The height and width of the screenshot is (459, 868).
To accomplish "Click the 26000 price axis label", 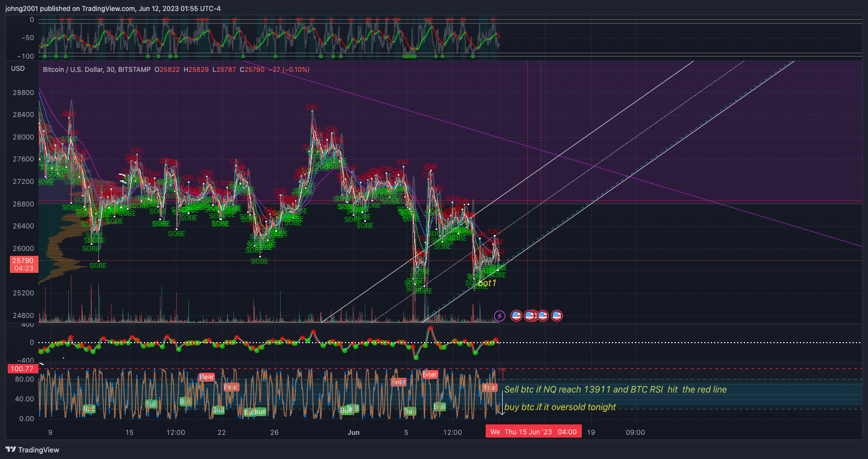I will [x=23, y=249].
